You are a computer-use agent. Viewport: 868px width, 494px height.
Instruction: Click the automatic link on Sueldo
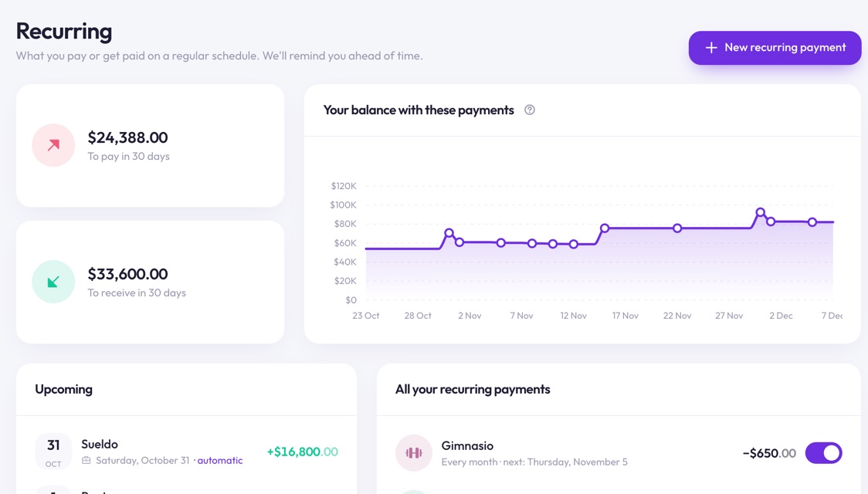pos(220,460)
